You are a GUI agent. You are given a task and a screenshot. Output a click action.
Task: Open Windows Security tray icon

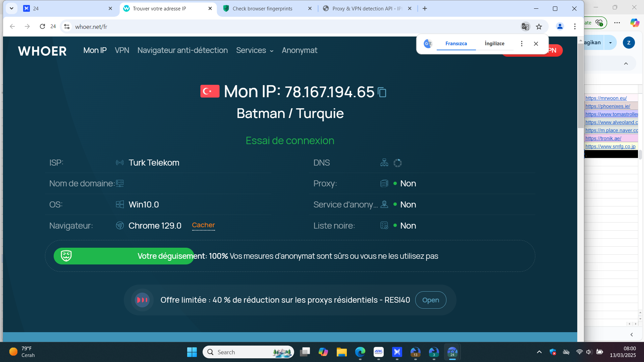pos(553,352)
